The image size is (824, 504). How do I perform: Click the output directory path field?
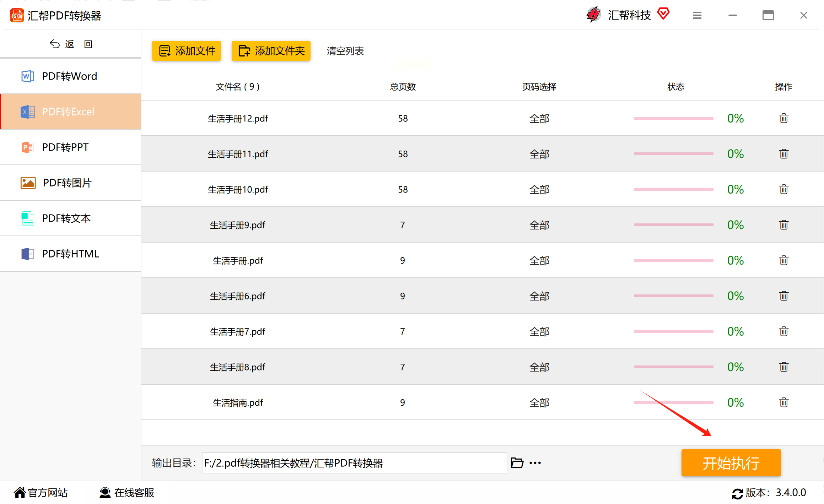click(x=354, y=463)
